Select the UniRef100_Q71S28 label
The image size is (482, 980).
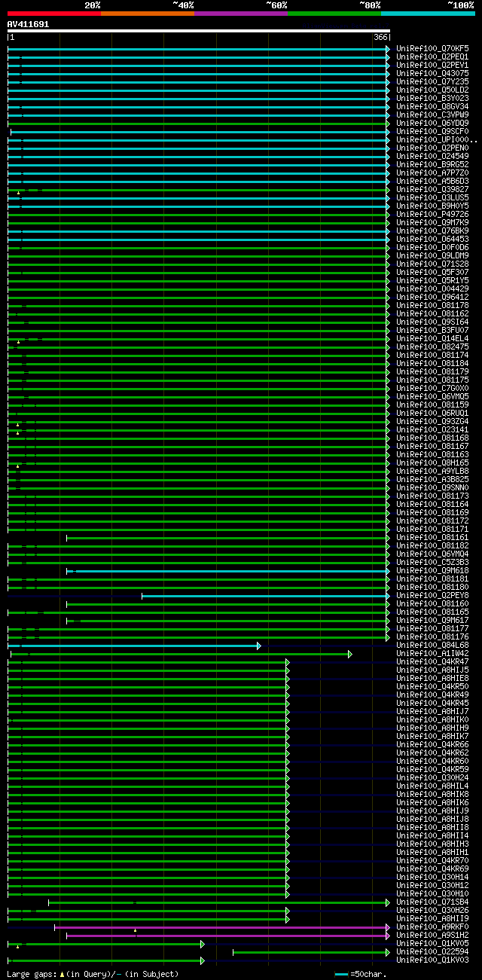[432, 264]
